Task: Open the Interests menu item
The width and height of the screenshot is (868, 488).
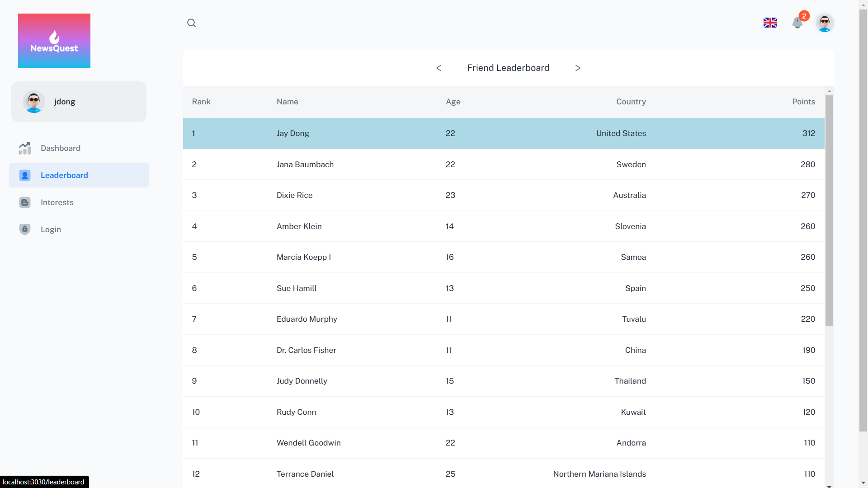Action: tap(57, 202)
